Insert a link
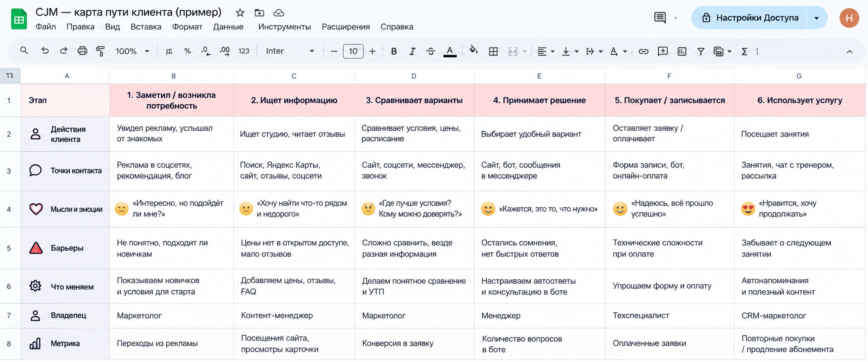The height and width of the screenshot is (362, 868). click(643, 51)
